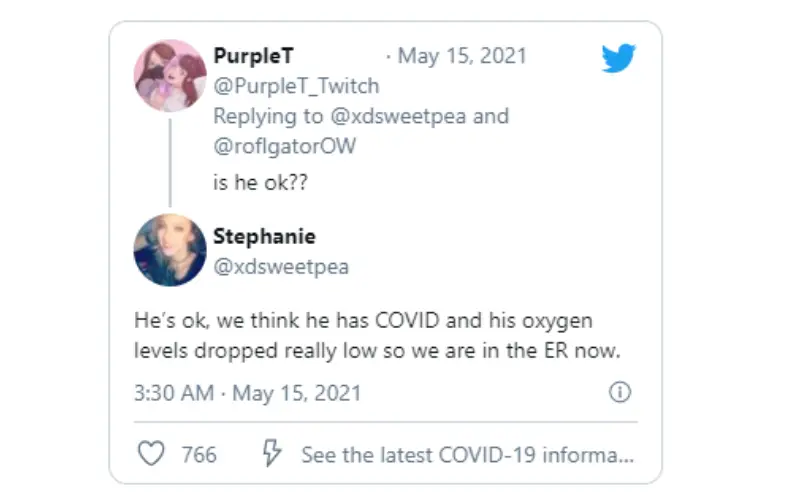
Task: Open See the latest COVID-19 information link
Action: pos(467,455)
